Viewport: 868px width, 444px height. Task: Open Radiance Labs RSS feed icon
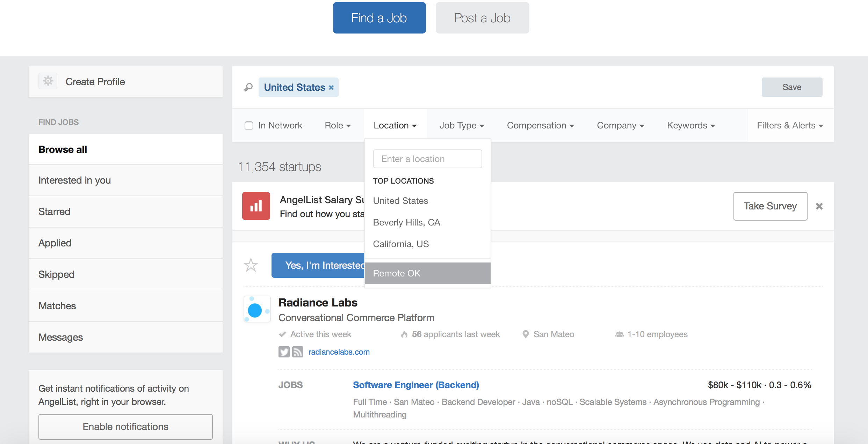tap(298, 352)
